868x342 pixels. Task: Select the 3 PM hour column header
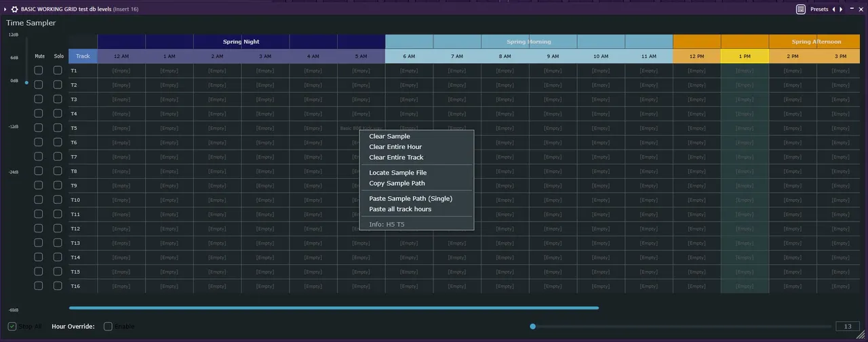click(x=840, y=56)
